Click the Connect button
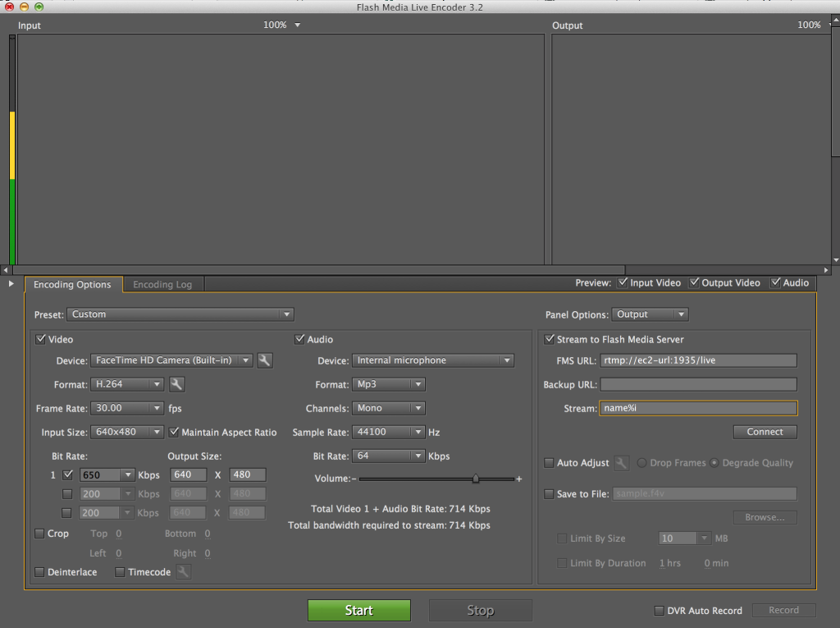This screenshot has width=840, height=628. click(765, 432)
